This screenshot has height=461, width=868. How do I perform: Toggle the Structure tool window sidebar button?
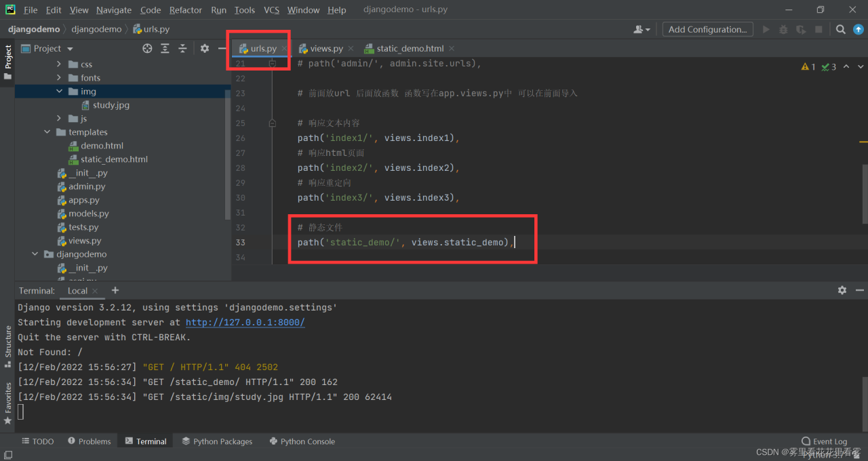click(x=8, y=346)
